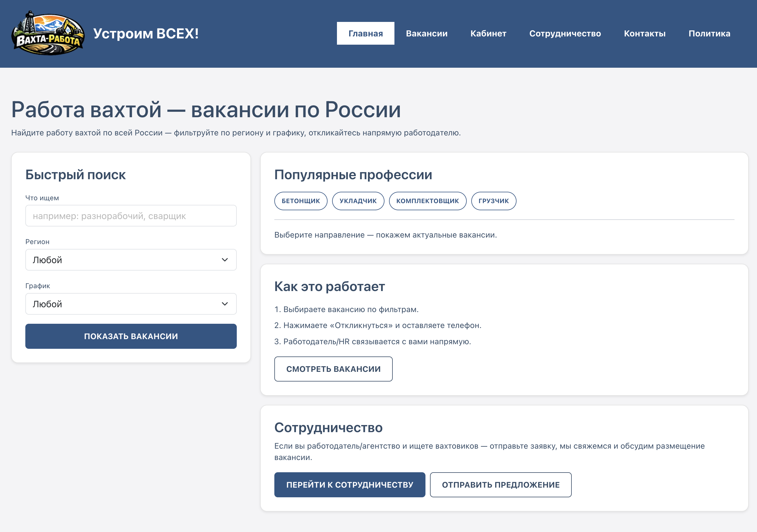The height and width of the screenshot is (532, 757).
Task: Focus the Что ищем search field
Action: [131, 216]
